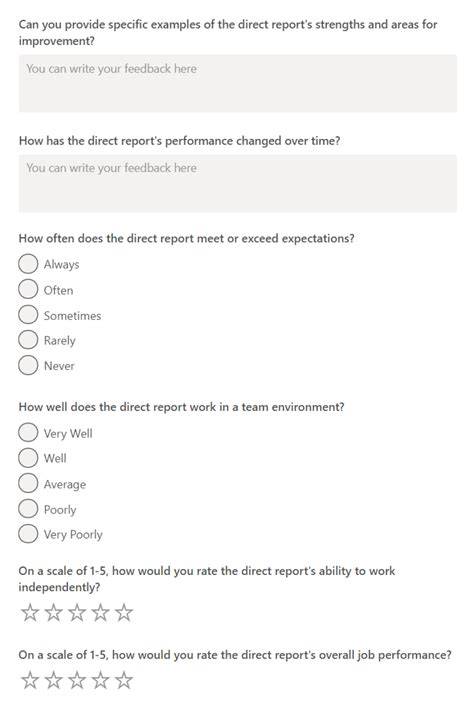The width and height of the screenshot is (474, 709).
Task: Select the Always radio option
Action: pos(28,264)
